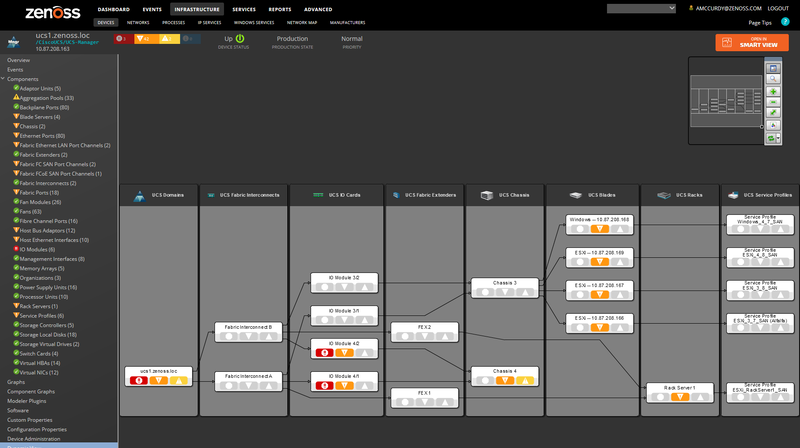Click orange error icon on Chassis 4 node
Image resolution: width=800 pixels, height=448 pixels.
[505, 380]
